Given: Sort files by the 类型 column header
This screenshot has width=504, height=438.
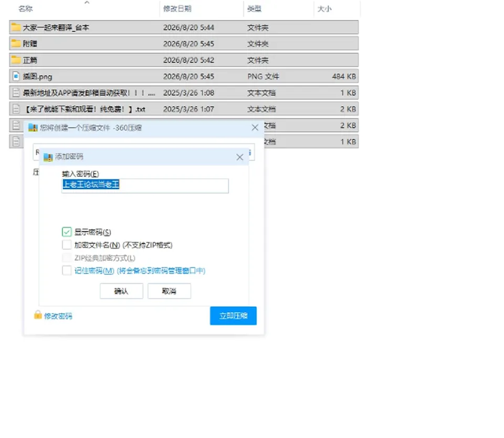Looking at the screenshot, I should (254, 9).
